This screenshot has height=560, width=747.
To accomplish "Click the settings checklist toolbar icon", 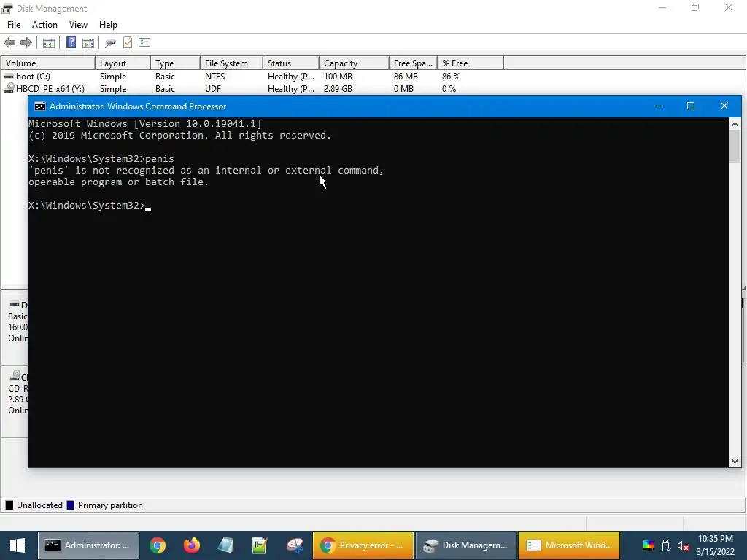I will 144,42.
